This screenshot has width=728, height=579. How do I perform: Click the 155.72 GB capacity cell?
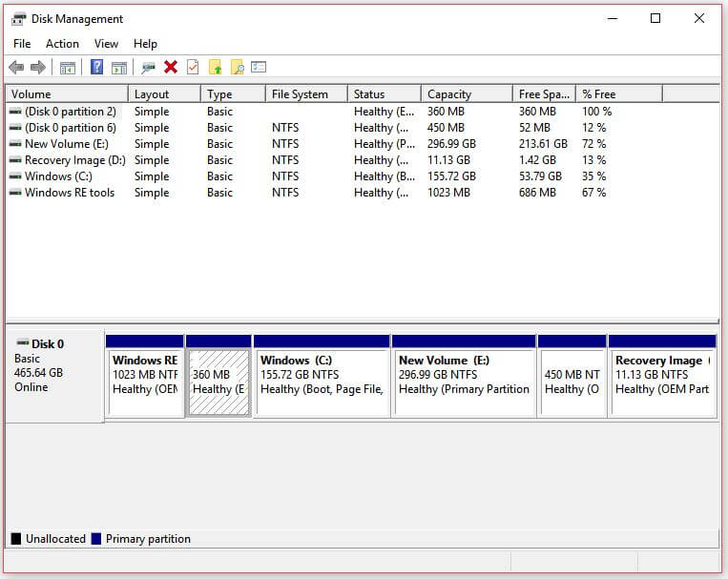point(451,176)
